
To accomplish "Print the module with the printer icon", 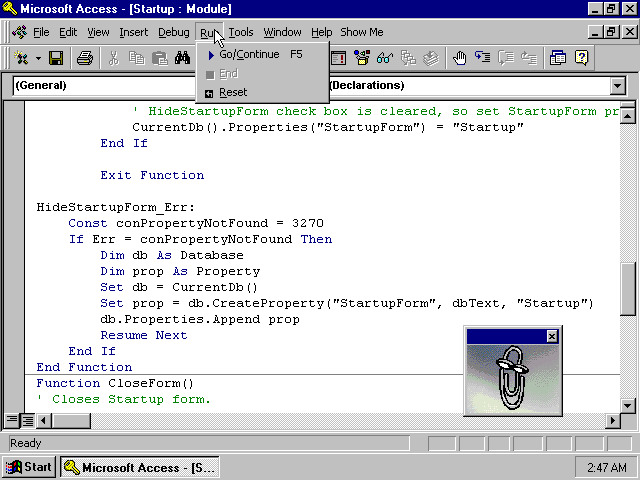I will point(84,58).
